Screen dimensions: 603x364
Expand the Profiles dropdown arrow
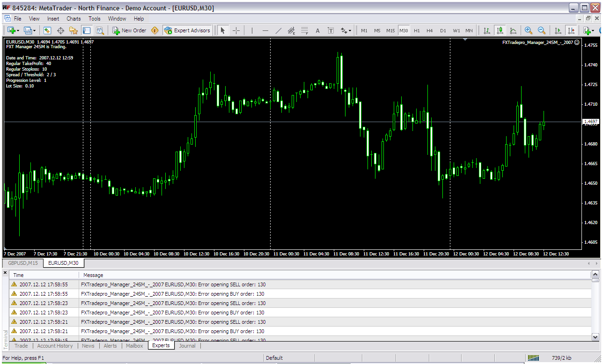[34, 31]
